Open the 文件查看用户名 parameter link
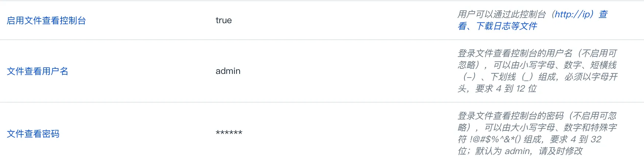 coord(38,71)
